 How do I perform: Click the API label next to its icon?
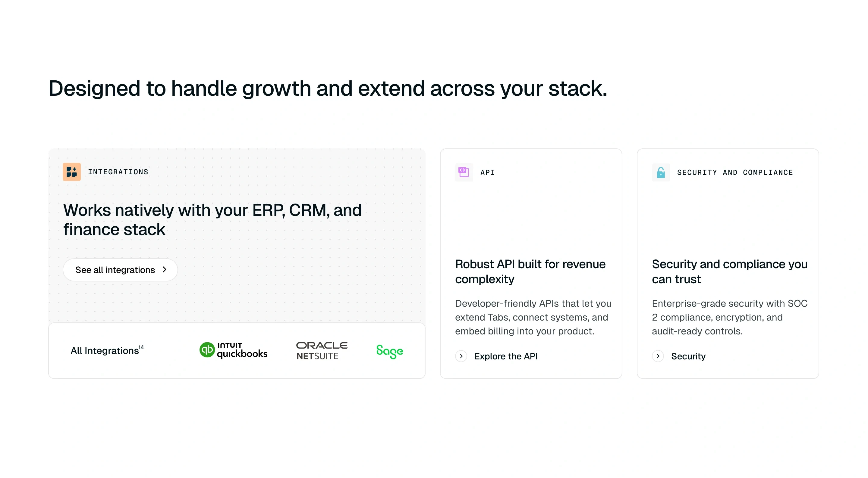pos(487,172)
